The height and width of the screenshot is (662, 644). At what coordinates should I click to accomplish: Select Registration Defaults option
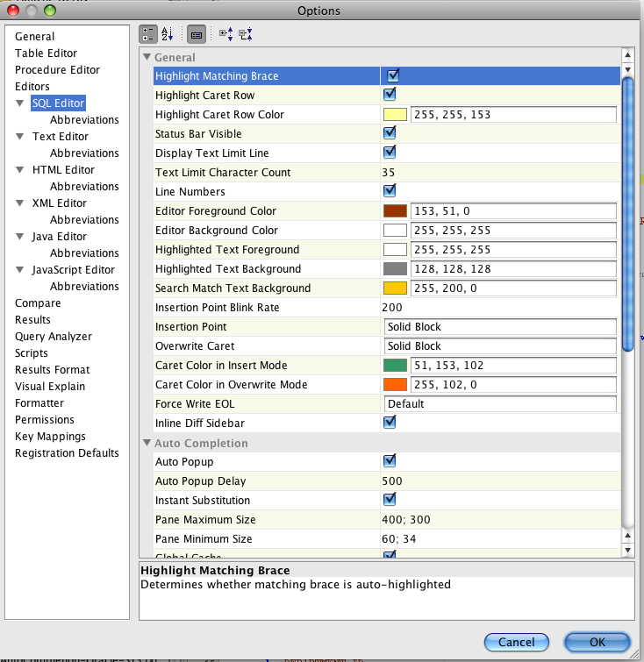tap(67, 453)
